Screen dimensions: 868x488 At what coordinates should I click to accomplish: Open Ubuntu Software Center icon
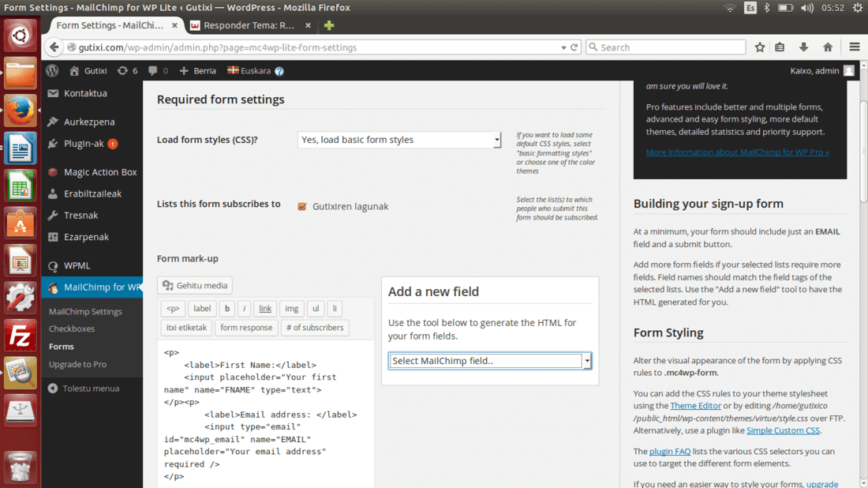(20, 223)
